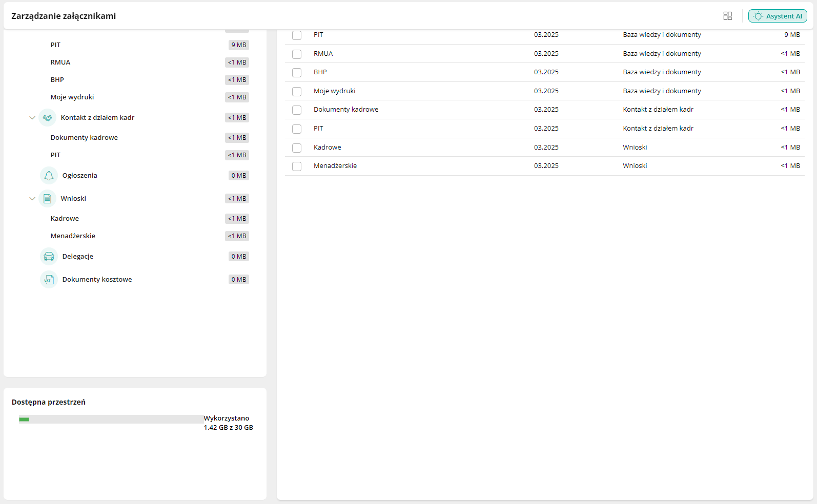This screenshot has height=504, width=817.
Task: Tick the Kadrowe row checkbox
Action: [x=297, y=148]
